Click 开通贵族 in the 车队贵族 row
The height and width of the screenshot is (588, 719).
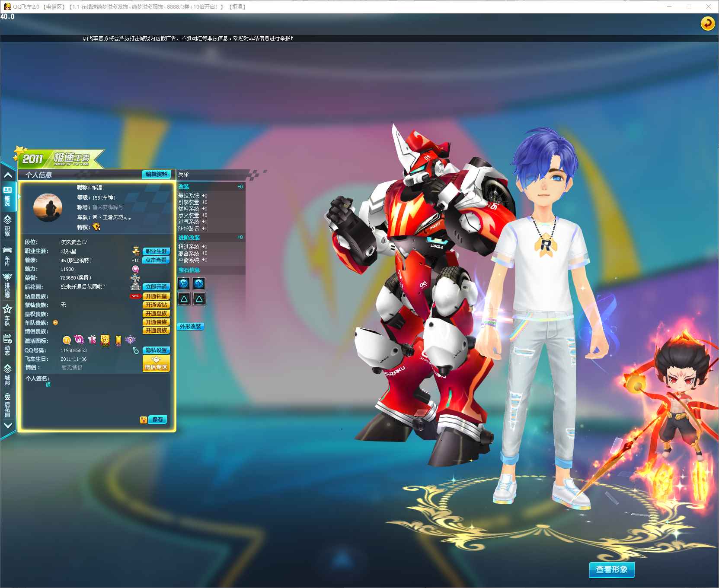tap(156, 322)
